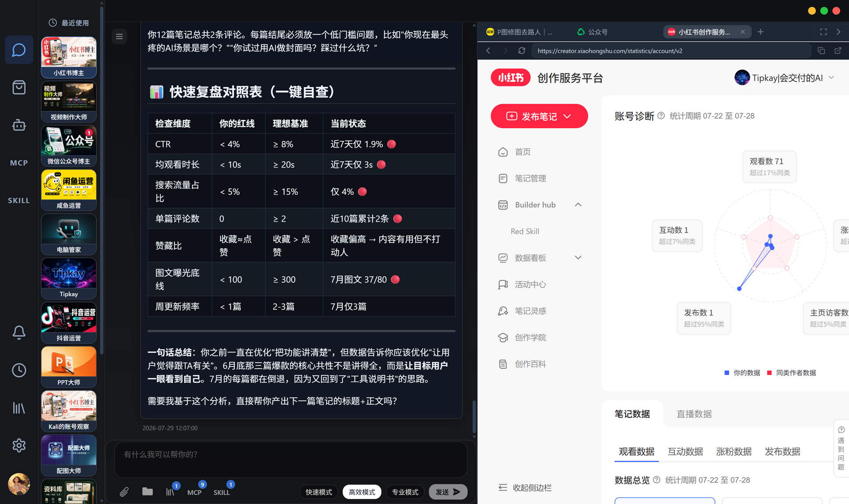Toggle the chat list hamburger menu icon

(119, 36)
